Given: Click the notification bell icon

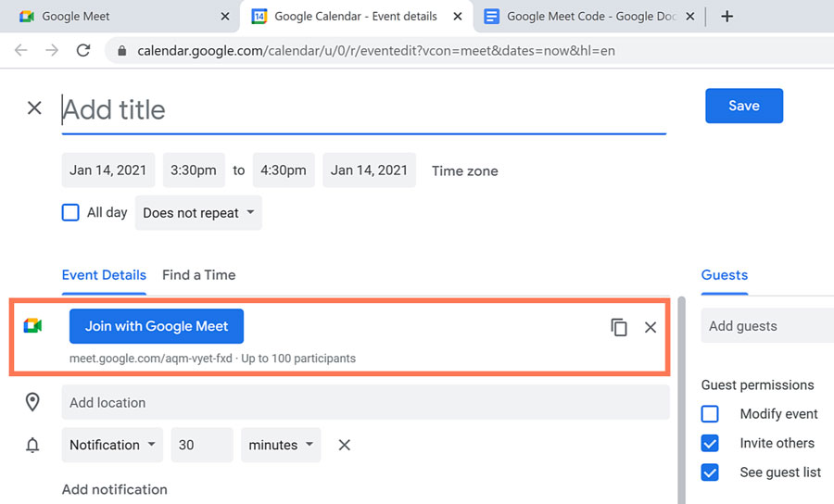Looking at the screenshot, I should [x=32, y=445].
